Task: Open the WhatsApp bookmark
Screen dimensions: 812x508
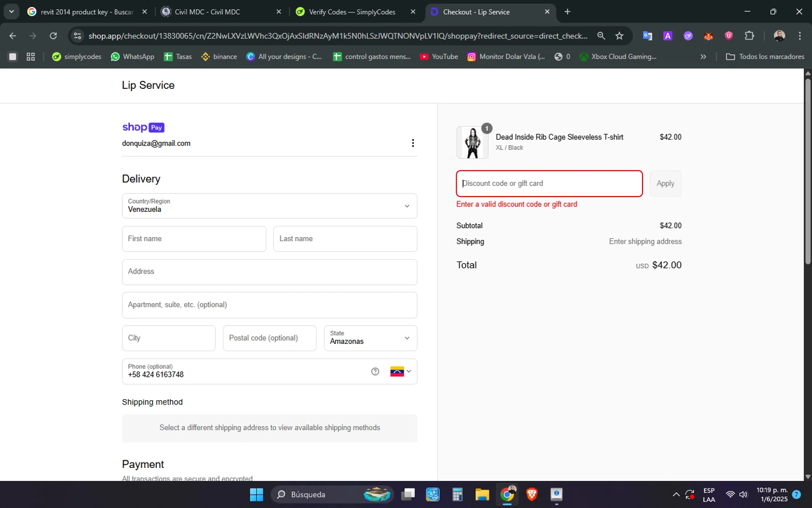Action: [133, 56]
